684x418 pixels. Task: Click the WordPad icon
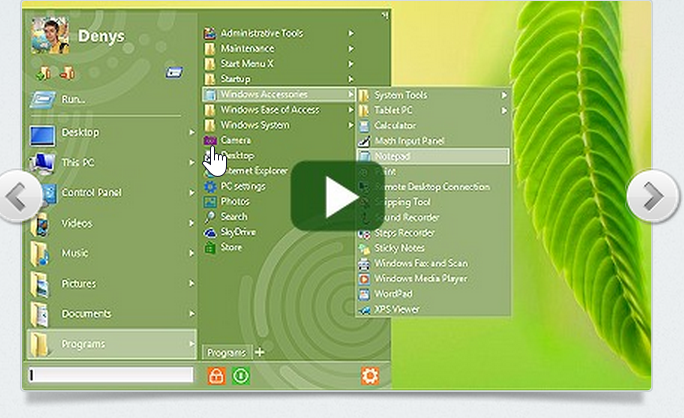(x=364, y=294)
